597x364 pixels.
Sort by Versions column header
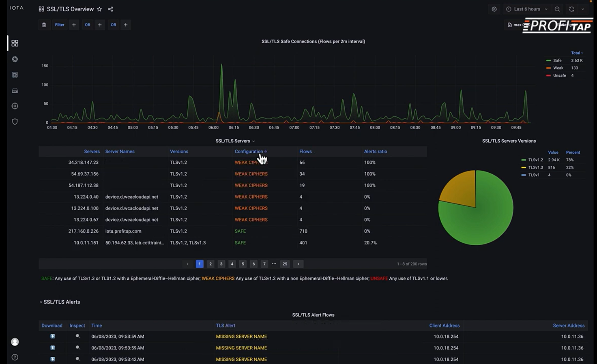(x=179, y=152)
